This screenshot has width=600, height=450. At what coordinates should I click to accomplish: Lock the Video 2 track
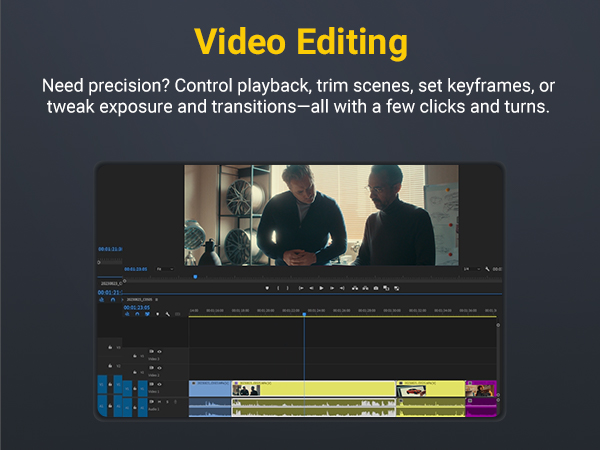(x=135, y=372)
